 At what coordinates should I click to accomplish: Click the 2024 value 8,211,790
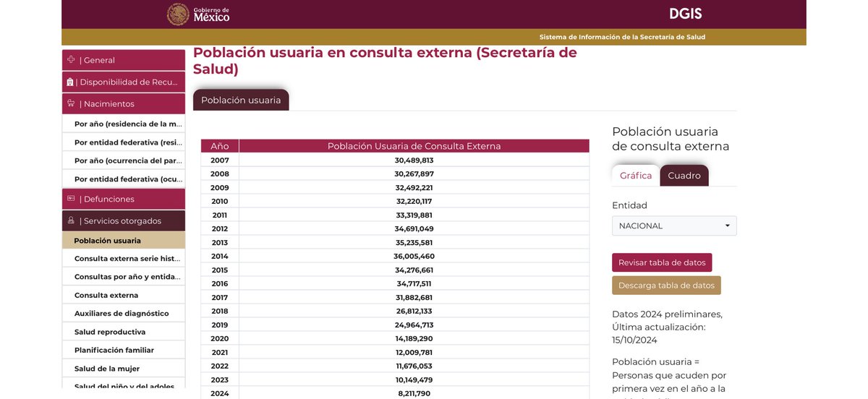(414, 393)
